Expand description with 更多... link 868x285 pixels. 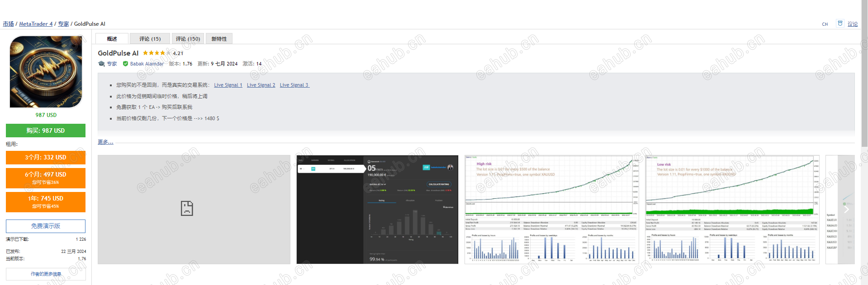[105, 142]
